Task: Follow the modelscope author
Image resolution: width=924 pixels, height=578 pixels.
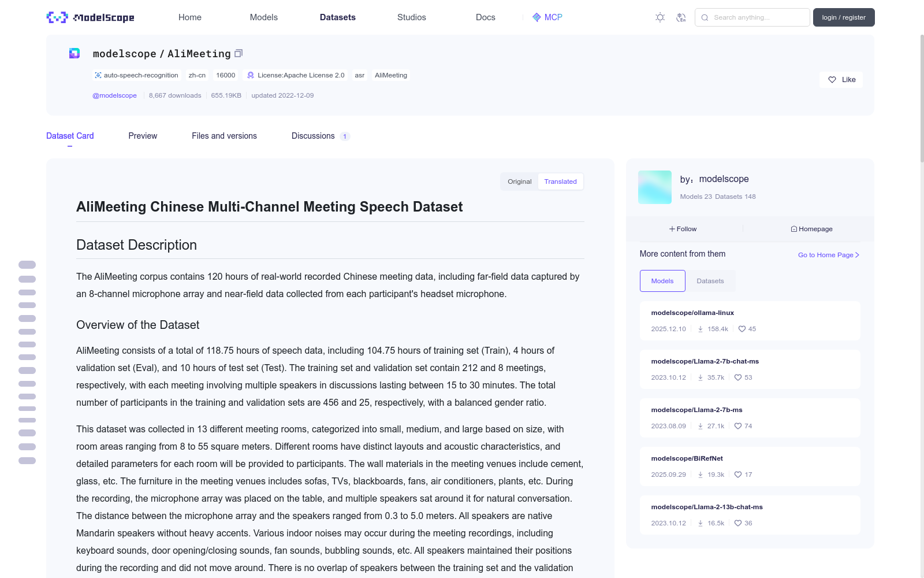Action: pos(683,229)
